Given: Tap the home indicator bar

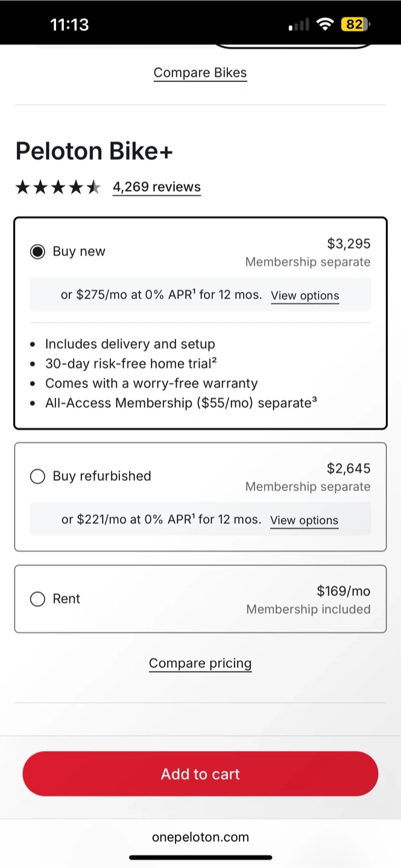Looking at the screenshot, I should point(200,857).
